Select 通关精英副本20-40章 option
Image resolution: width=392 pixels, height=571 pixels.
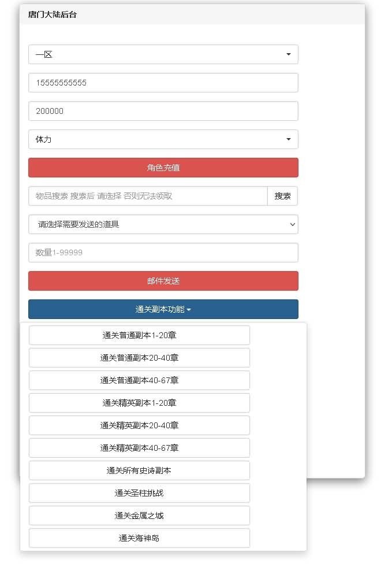(139, 425)
